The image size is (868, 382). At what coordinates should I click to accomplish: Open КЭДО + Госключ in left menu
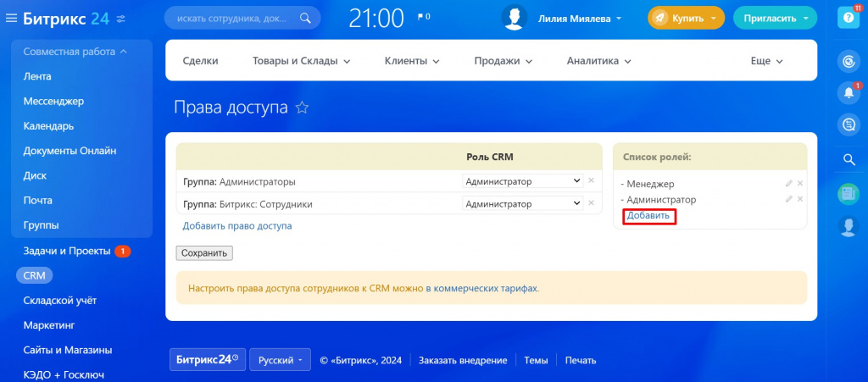64,375
